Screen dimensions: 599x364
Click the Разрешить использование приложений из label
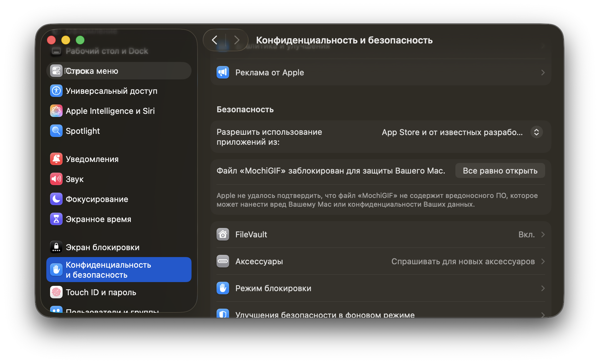pos(269,137)
